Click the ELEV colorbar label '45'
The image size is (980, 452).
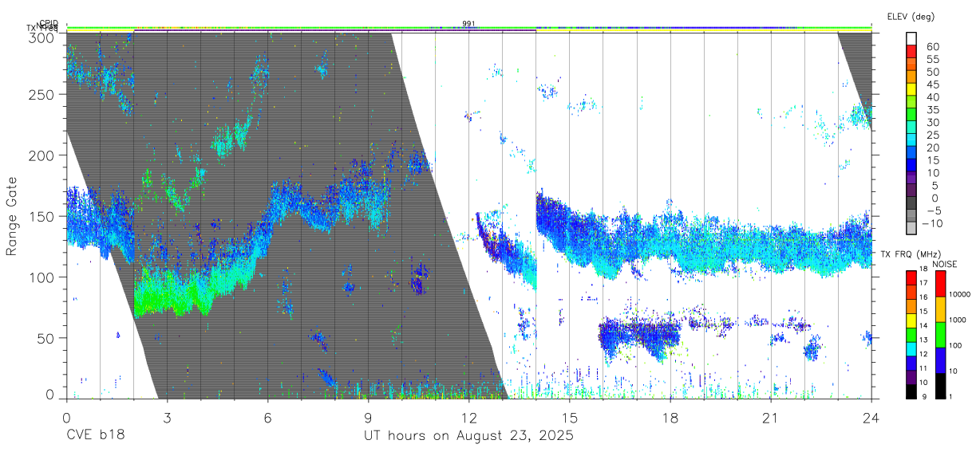coord(931,84)
